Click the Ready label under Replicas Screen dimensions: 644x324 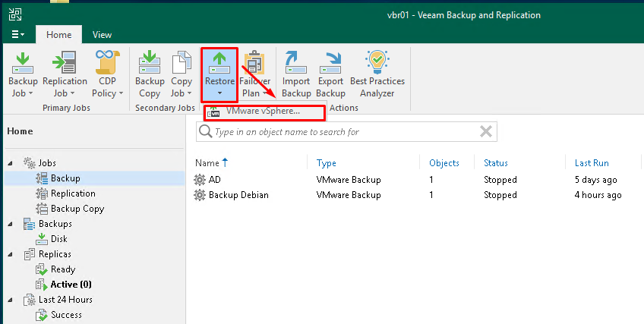(x=63, y=269)
